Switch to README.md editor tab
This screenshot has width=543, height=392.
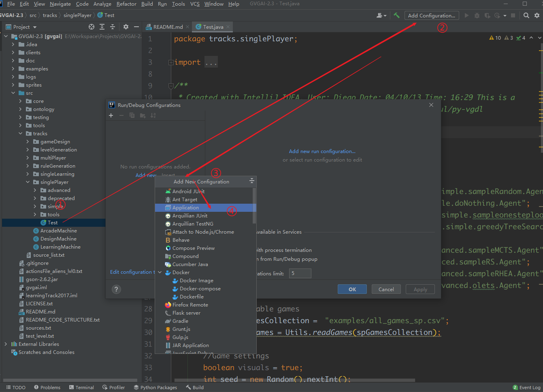tap(168, 27)
